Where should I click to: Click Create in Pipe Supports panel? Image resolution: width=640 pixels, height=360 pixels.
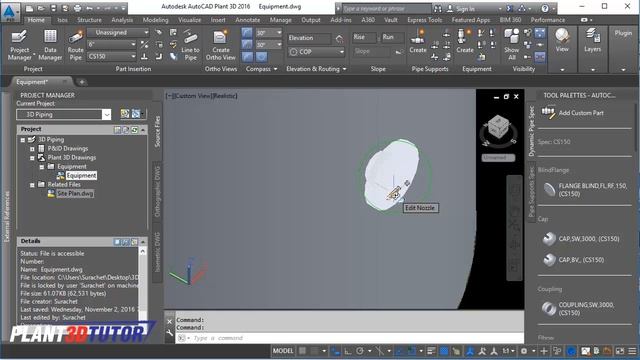[x=418, y=41]
